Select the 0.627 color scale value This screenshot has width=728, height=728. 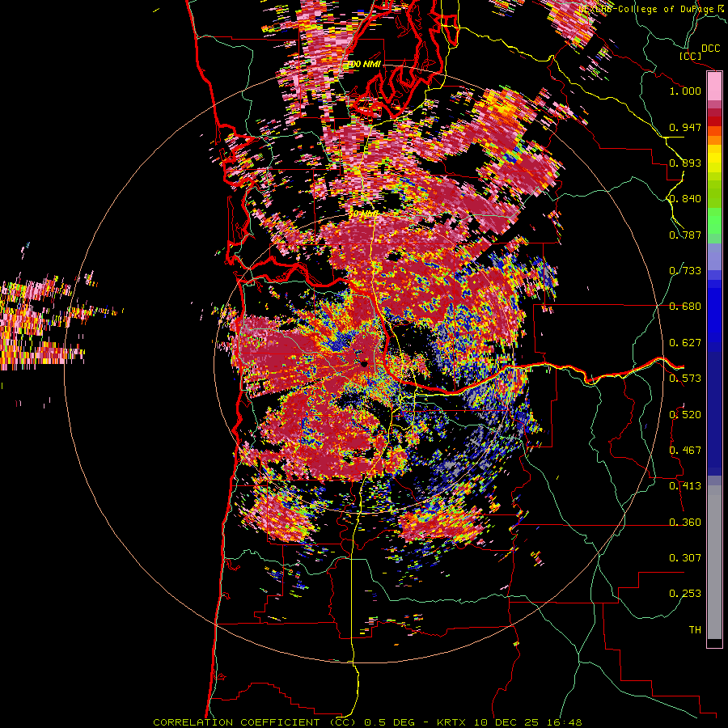(x=685, y=343)
